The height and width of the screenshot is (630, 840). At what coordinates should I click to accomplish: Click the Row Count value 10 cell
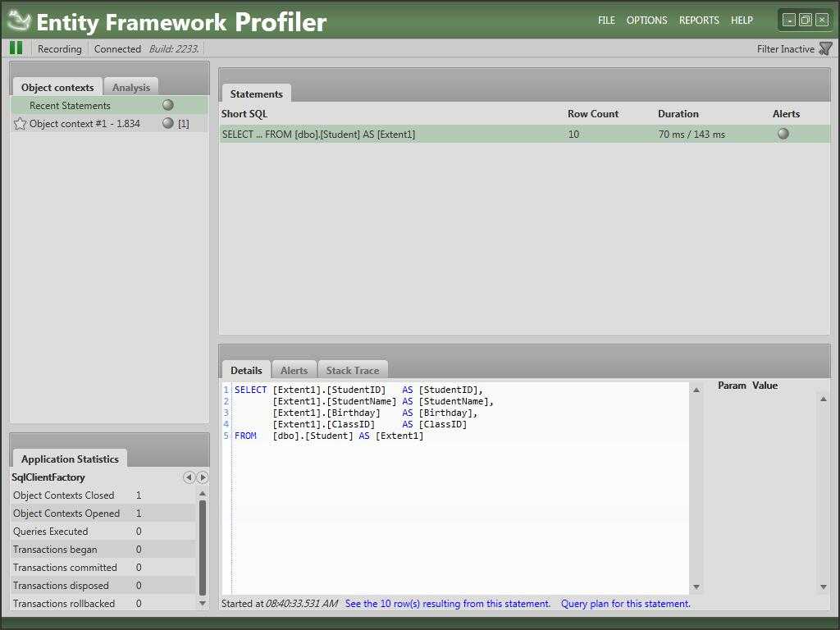click(573, 134)
